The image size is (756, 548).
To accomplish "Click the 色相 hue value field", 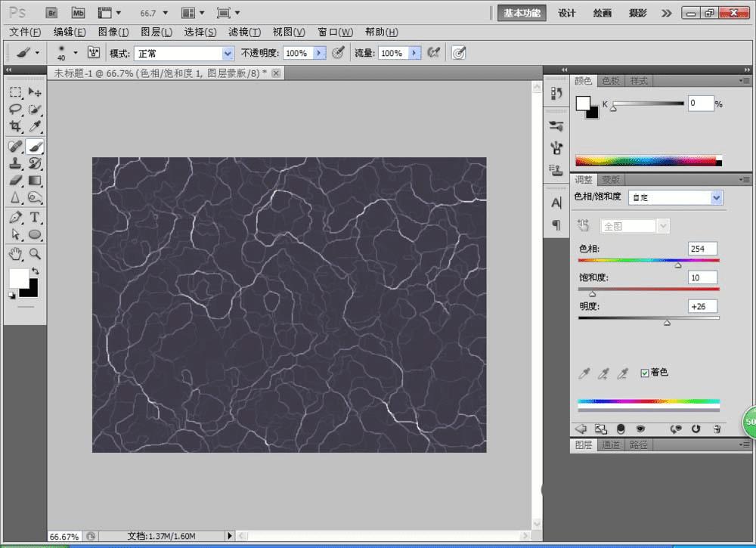I will tap(702, 249).
